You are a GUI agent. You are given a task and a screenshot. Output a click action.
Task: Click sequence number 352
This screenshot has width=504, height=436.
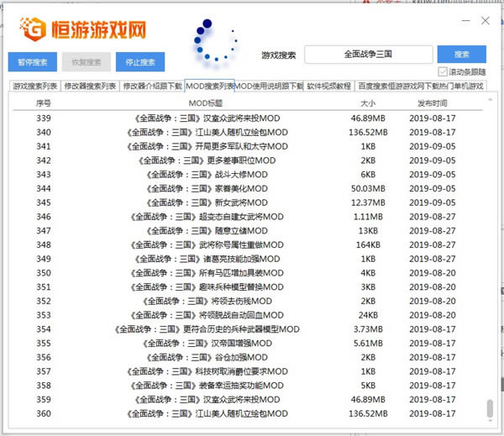(44, 302)
